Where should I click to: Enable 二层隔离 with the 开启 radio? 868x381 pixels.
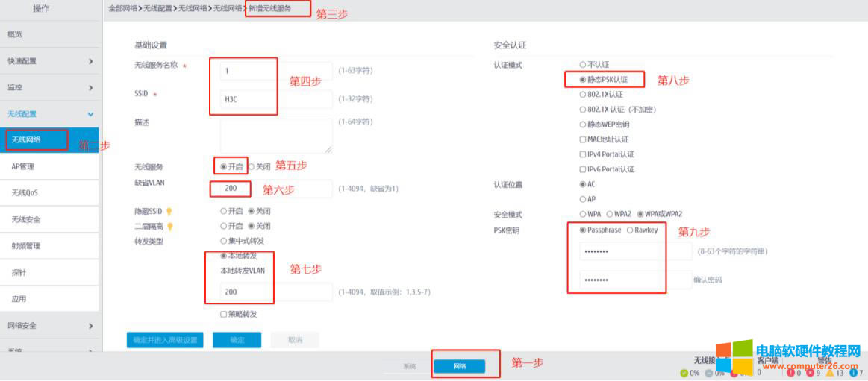(224, 226)
